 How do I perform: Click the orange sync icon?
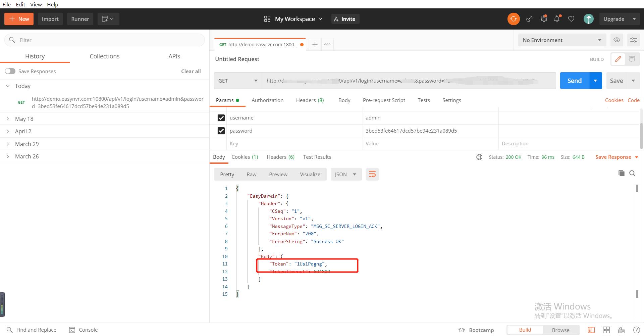tap(513, 19)
